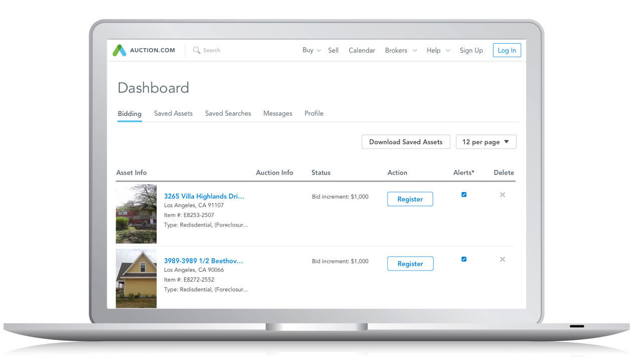Click the magnifying glass search icon
The height and width of the screenshot is (364, 633).
pyautogui.click(x=197, y=50)
